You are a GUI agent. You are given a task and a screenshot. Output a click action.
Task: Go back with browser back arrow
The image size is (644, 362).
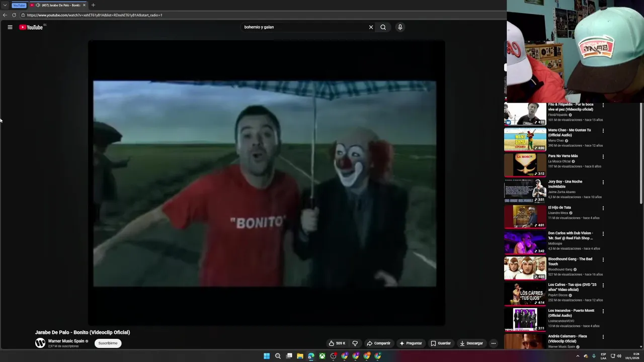pyautogui.click(x=5, y=15)
